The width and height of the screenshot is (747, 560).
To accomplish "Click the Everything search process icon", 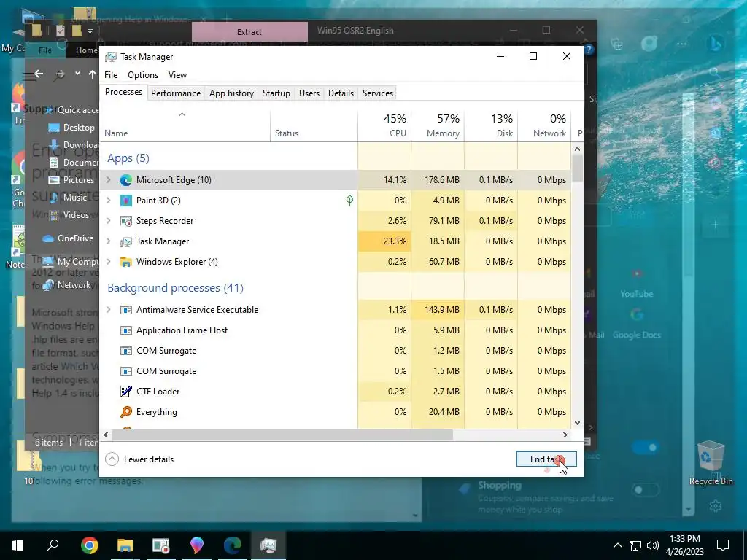I will click(125, 412).
